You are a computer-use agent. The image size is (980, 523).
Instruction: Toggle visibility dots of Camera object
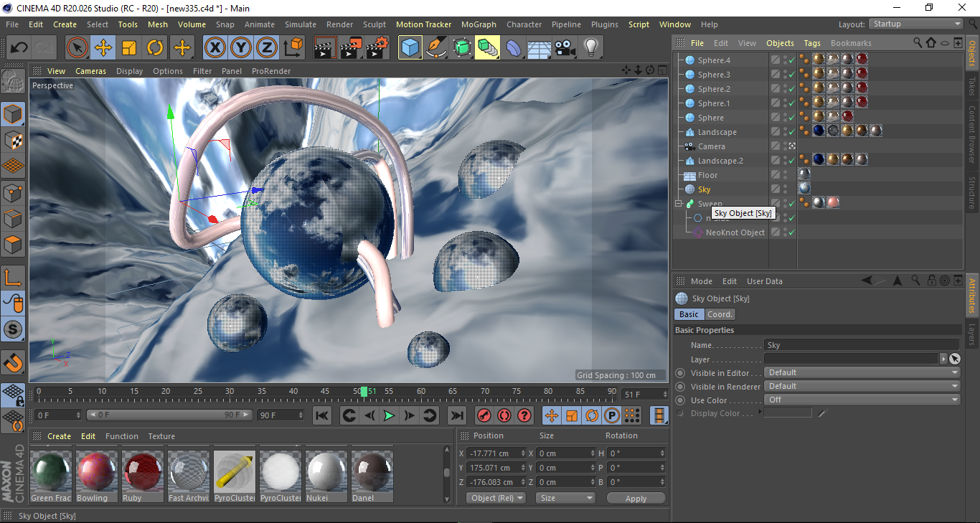pyautogui.click(x=785, y=146)
